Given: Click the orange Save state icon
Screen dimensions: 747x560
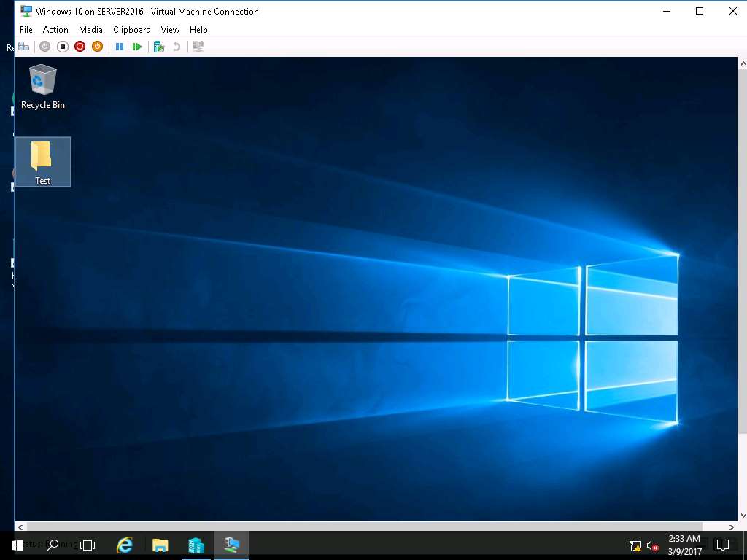Looking at the screenshot, I should (97, 47).
